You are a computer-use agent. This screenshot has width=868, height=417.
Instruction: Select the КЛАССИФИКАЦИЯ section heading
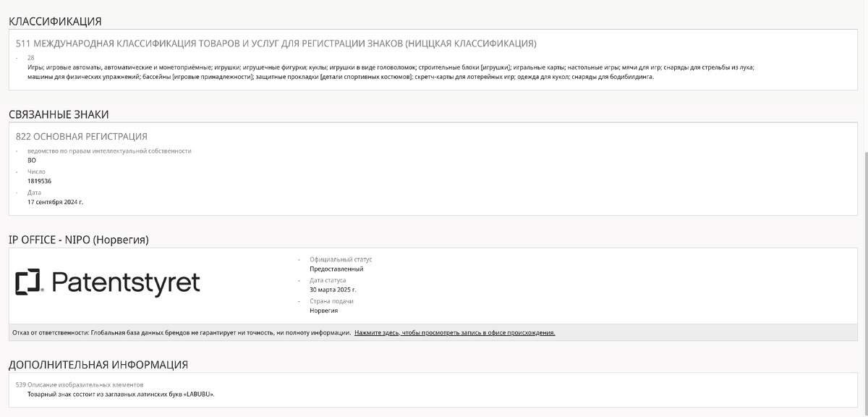click(55, 22)
